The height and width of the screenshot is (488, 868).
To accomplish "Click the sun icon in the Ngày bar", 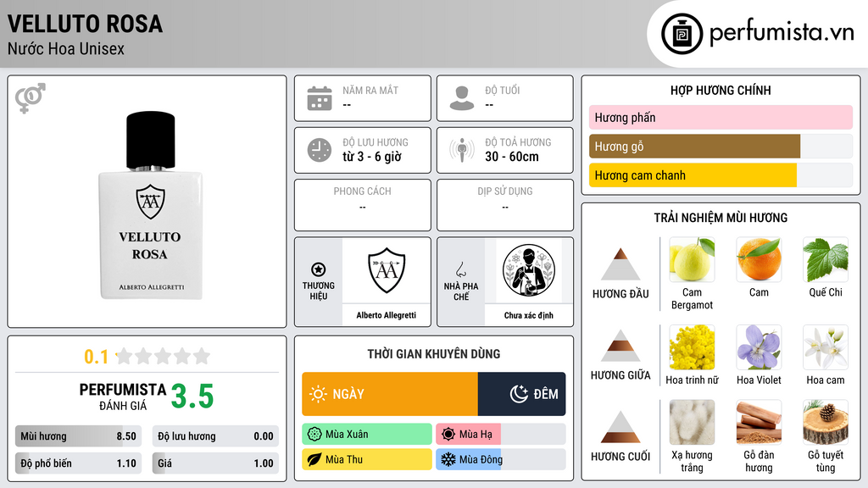I will click(x=318, y=394).
